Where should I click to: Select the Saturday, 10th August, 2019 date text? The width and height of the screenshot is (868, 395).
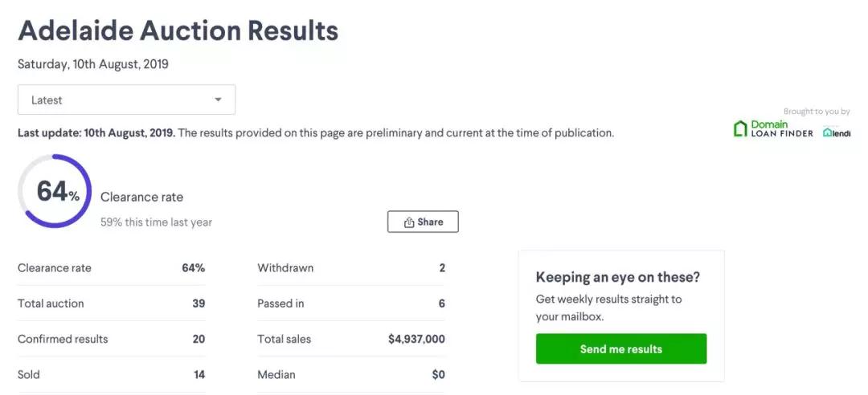[93, 64]
